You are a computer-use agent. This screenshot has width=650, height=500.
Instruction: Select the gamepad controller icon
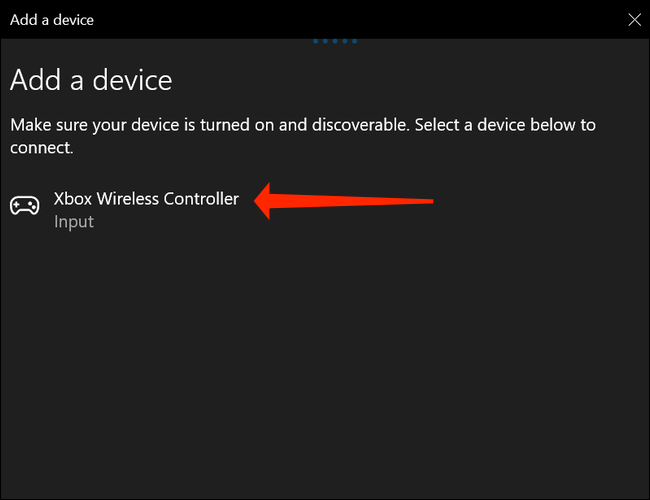pyautogui.click(x=24, y=205)
